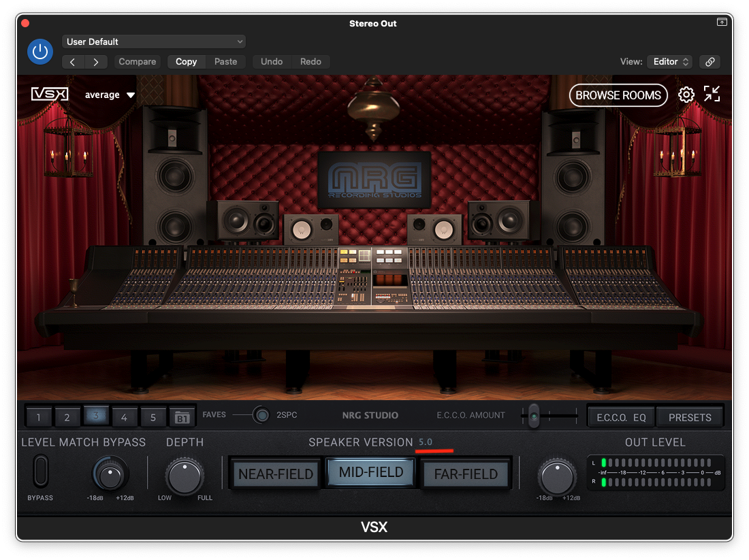Select favorite slot 1

(x=39, y=417)
